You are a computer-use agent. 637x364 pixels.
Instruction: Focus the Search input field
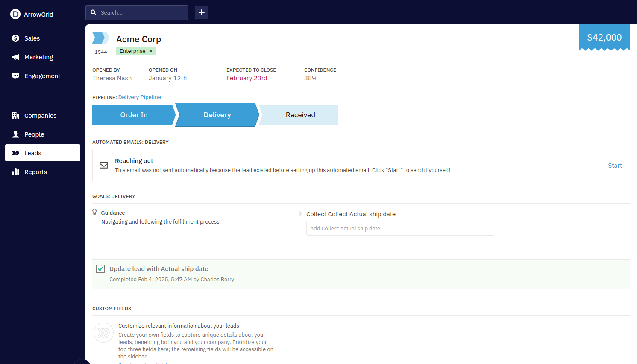click(137, 12)
